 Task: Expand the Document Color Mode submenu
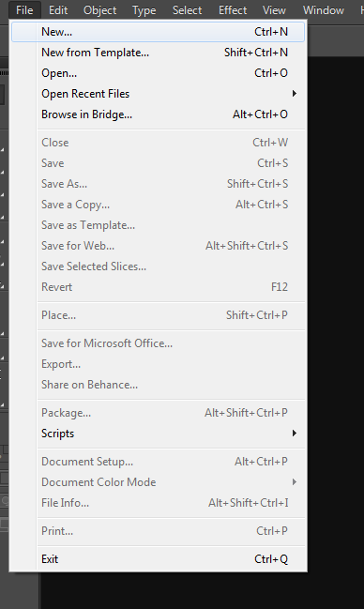(158, 482)
